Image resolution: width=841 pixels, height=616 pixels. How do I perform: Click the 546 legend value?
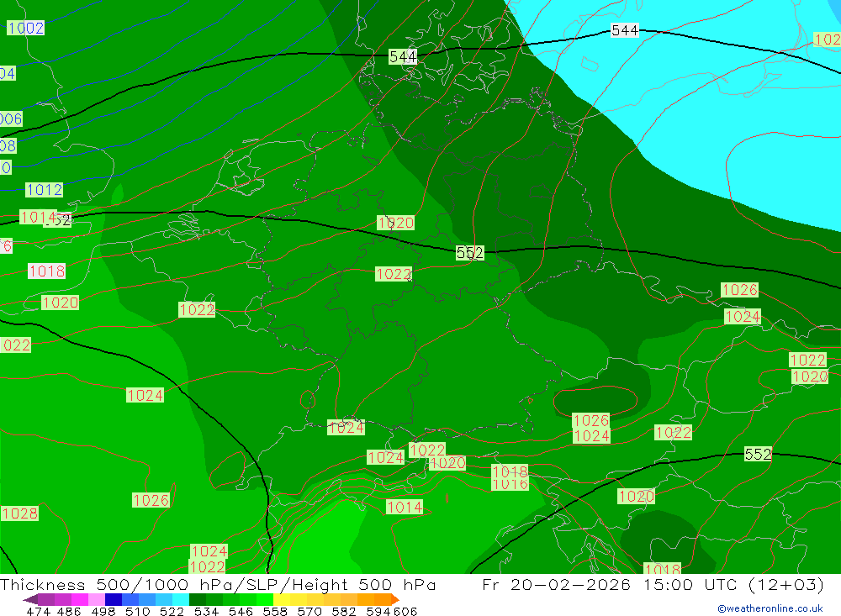241,611
